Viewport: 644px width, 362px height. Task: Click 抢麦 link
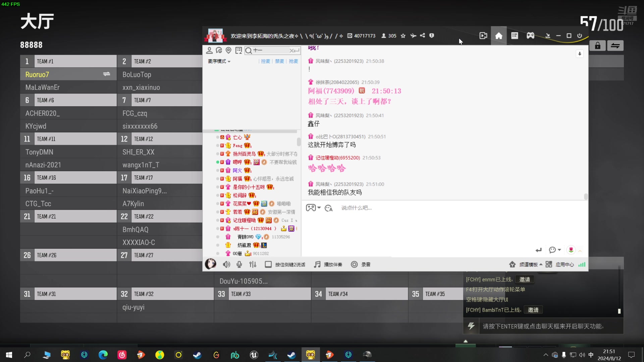point(293,61)
